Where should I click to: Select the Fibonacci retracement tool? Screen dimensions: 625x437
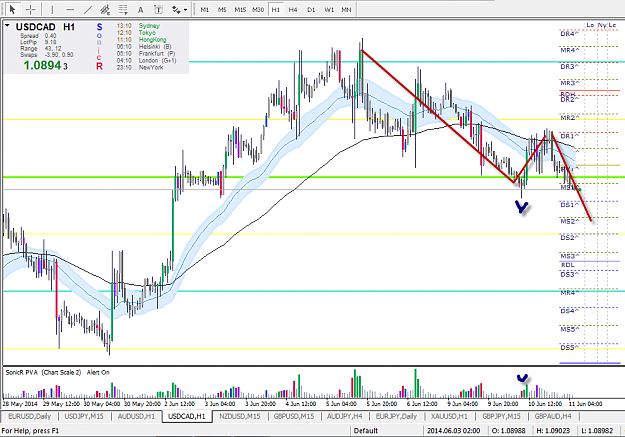[123, 9]
